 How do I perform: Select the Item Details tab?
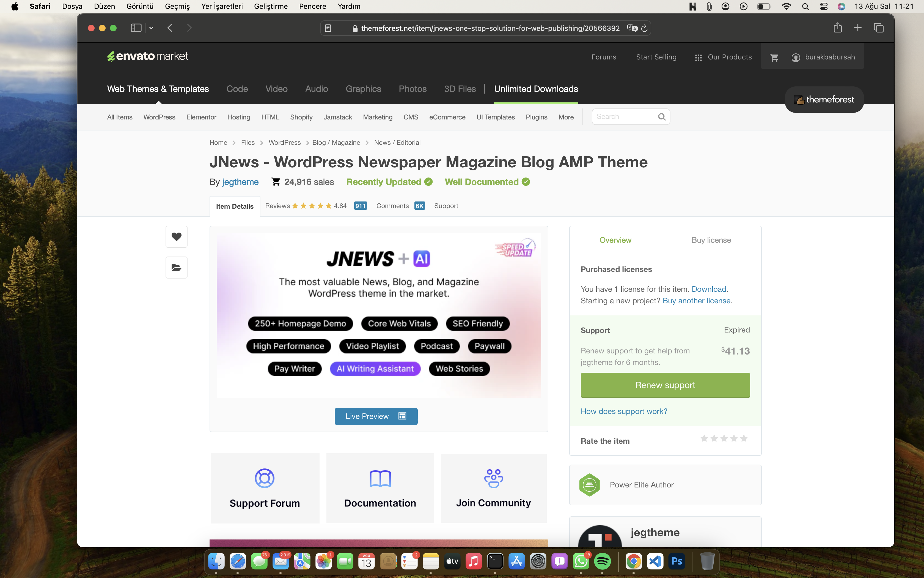(x=235, y=206)
